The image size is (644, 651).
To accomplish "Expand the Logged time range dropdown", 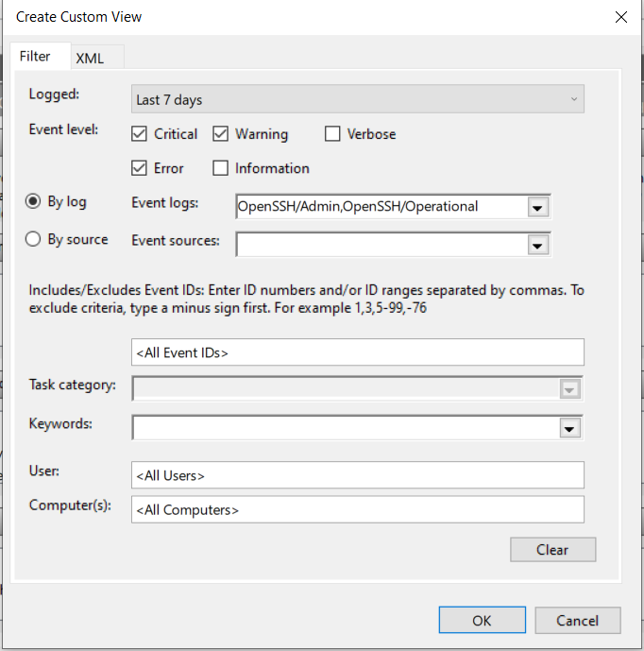I will (358, 99).
